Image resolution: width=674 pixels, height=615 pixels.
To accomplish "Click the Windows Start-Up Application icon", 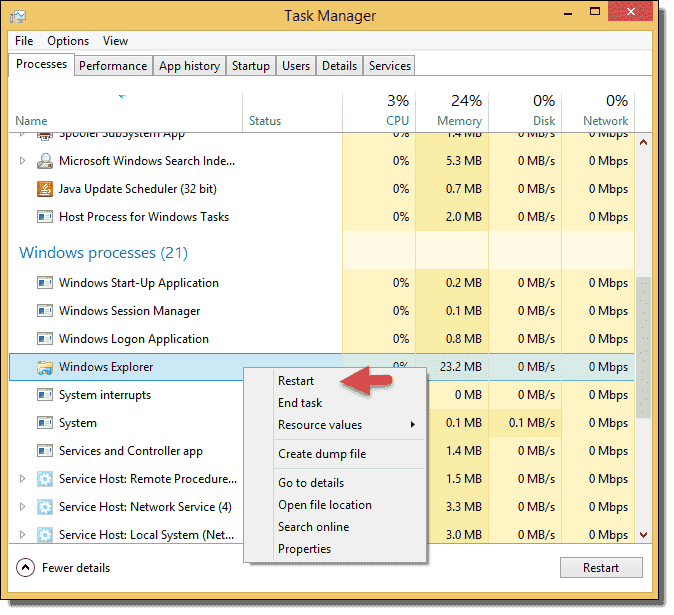I will [x=45, y=283].
